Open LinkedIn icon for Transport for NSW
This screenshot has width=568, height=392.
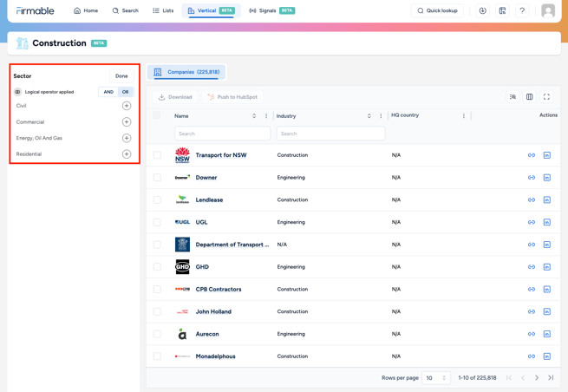tap(547, 155)
